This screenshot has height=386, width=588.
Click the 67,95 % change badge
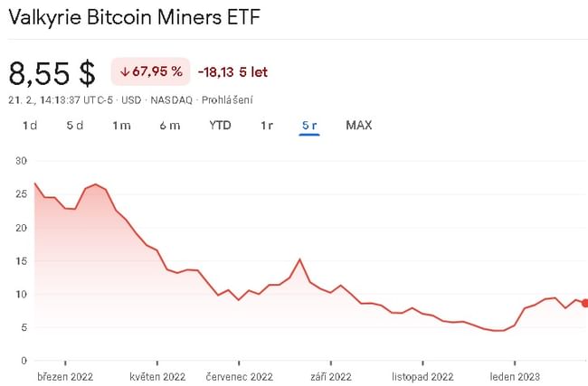click(149, 71)
